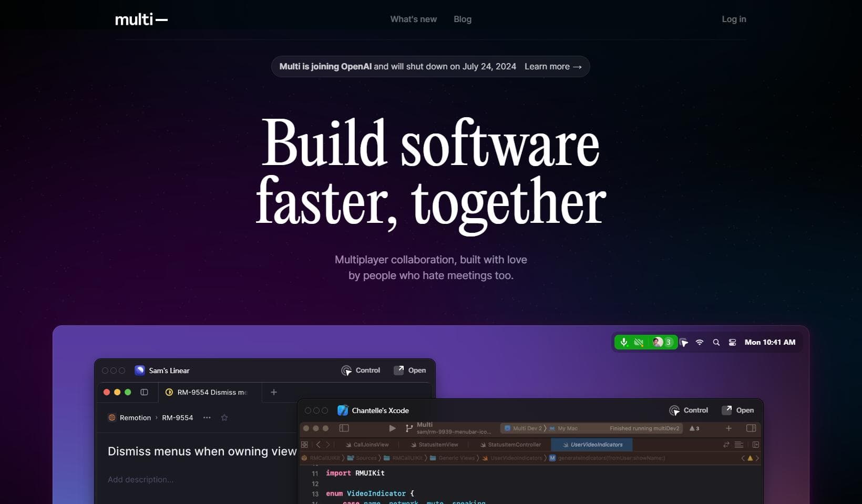Open Spotlight search icon in menu bar

pos(716,342)
